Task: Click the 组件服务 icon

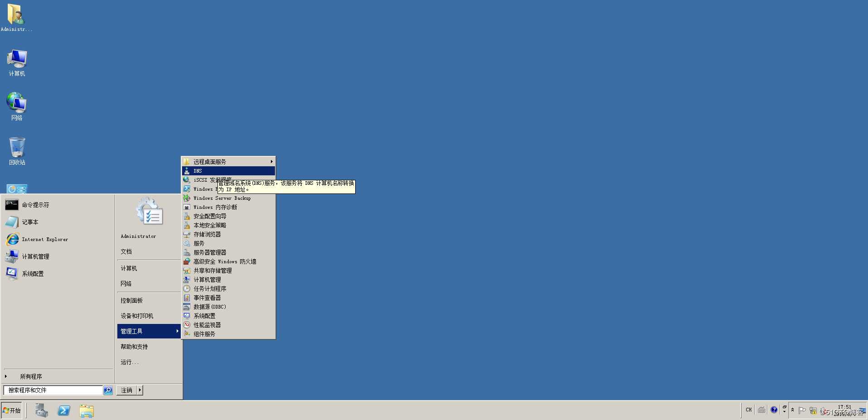Action: tap(187, 334)
